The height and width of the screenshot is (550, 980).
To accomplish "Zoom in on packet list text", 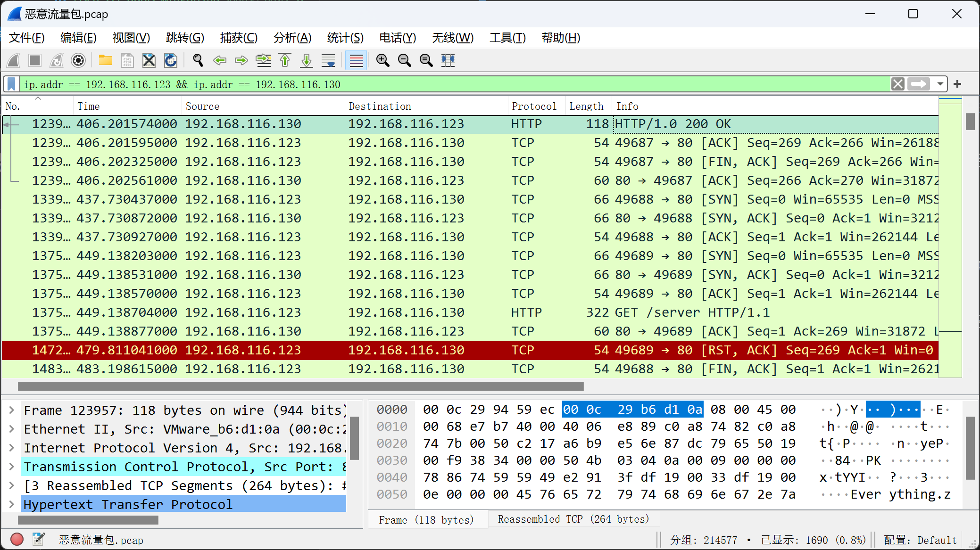I will tap(382, 60).
